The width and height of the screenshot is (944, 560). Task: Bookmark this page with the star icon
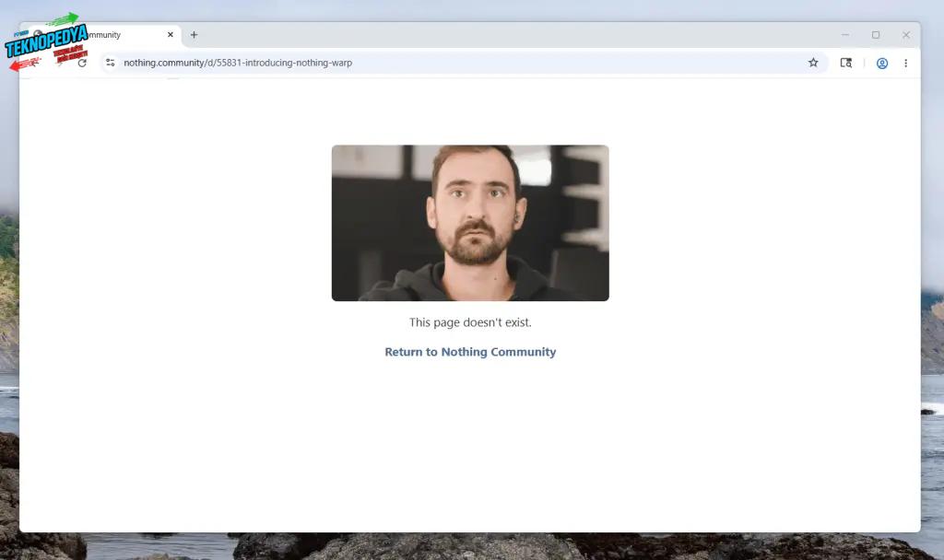(x=813, y=63)
